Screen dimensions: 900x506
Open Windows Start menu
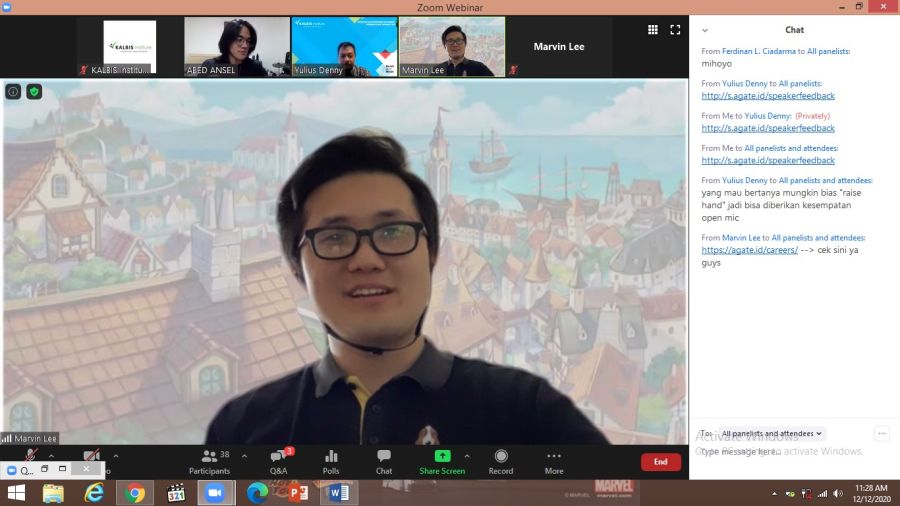point(16,493)
